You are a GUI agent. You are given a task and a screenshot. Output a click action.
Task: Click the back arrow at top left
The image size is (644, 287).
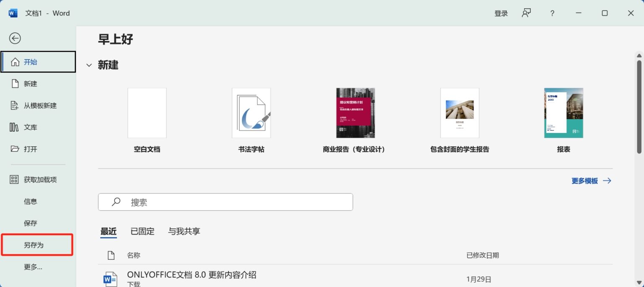click(x=15, y=38)
